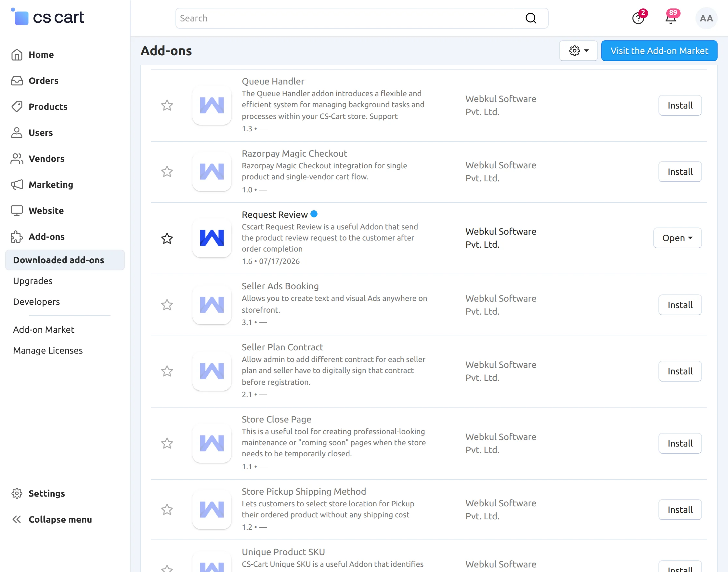Click the search magnifier icon
This screenshot has width=728, height=572.
(531, 18)
